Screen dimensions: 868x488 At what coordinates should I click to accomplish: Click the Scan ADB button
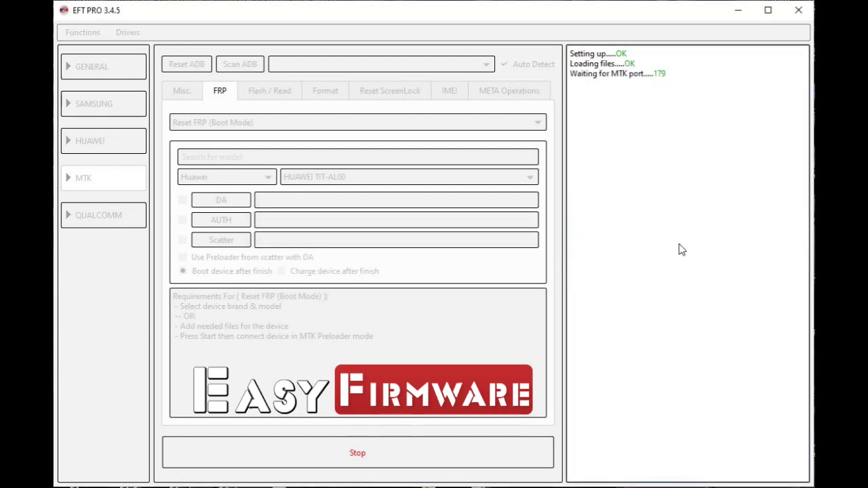(240, 64)
